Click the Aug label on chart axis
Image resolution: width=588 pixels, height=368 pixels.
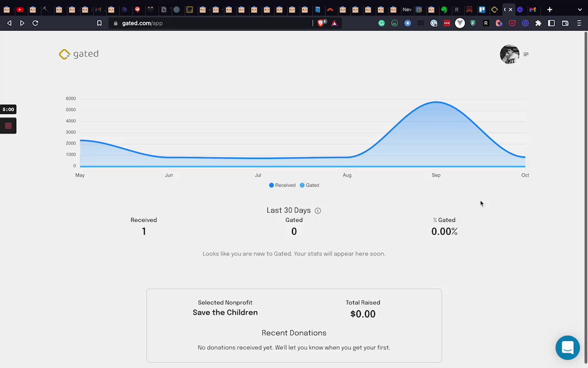coord(347,175)
